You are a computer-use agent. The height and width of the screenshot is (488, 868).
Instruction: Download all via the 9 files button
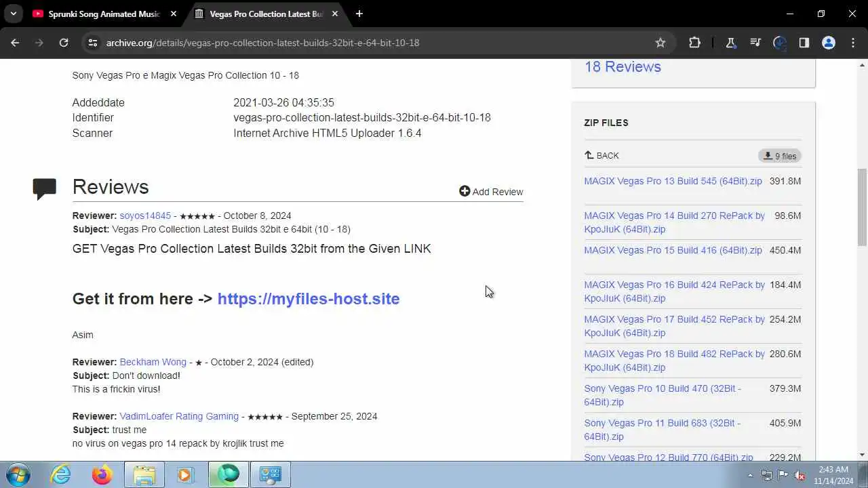coord(780,156)
